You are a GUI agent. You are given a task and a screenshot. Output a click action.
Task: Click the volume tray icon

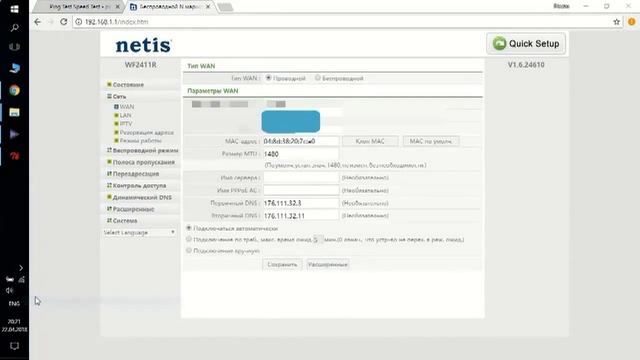click(9, 290)
